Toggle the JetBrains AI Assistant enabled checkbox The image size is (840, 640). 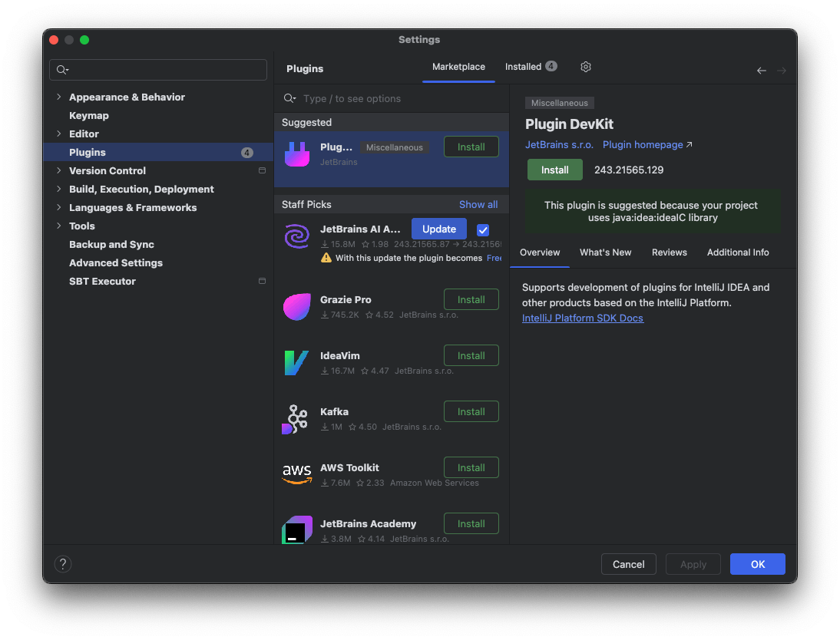(483, 229)
